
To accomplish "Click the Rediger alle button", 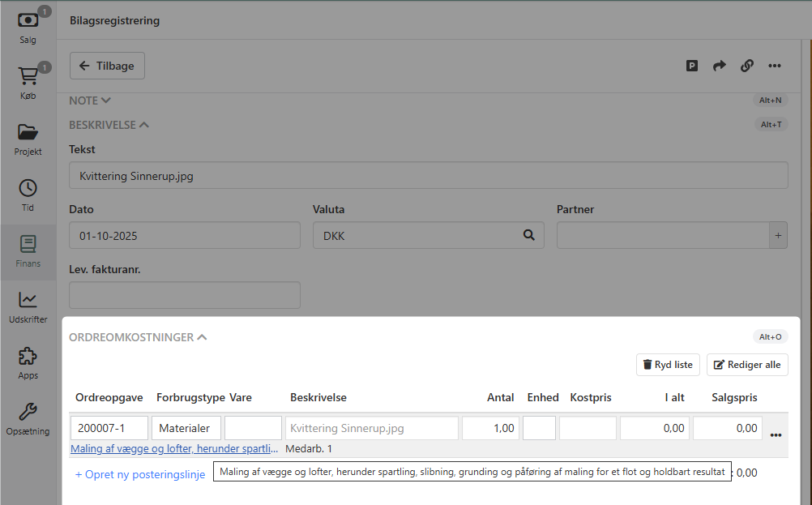I will (x=747, y=365).
